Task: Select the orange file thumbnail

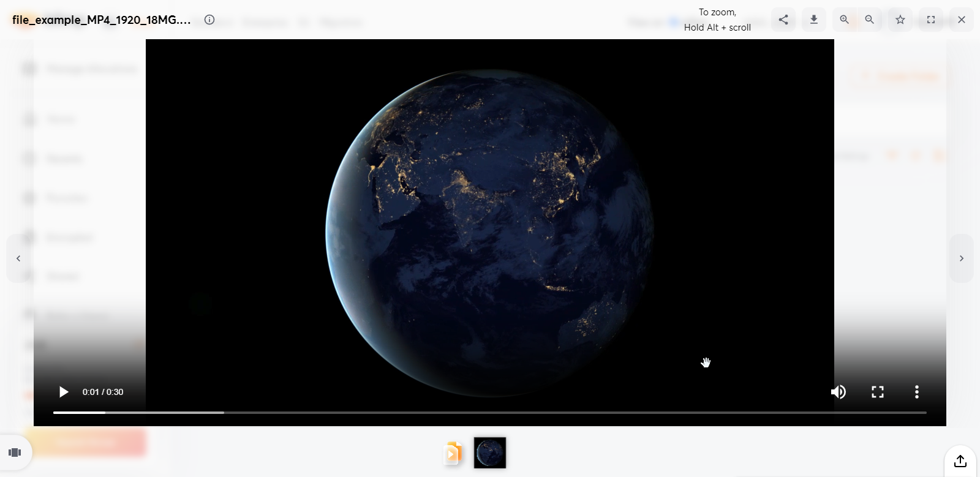Action: coord(453,453)
